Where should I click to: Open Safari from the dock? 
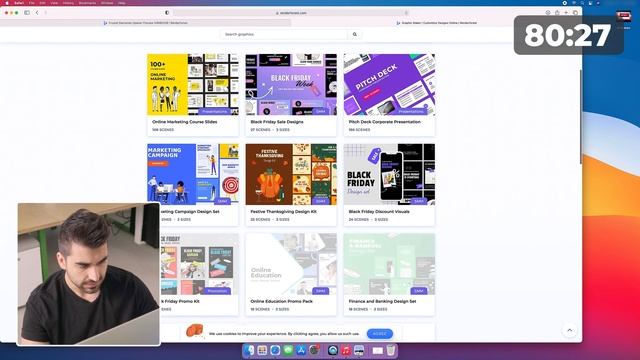pyautogui.click(x=275, y=350)
